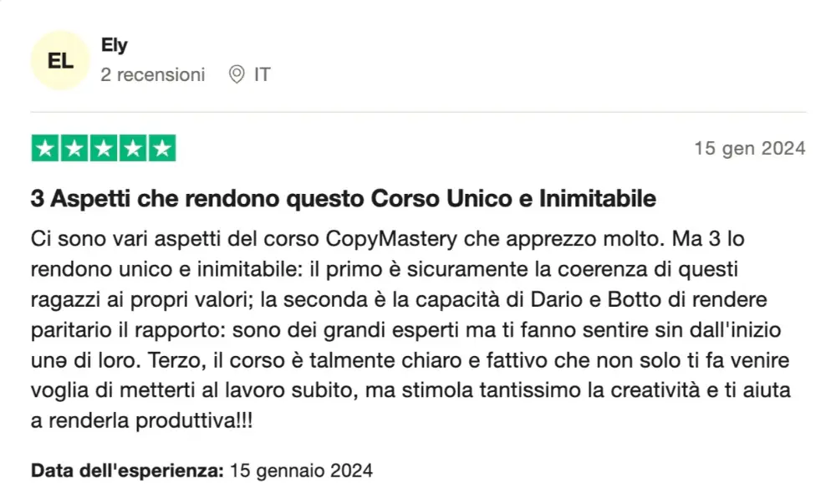Click the first green rating star
This screenshot has width=836, height=504.
pos(46,148)
